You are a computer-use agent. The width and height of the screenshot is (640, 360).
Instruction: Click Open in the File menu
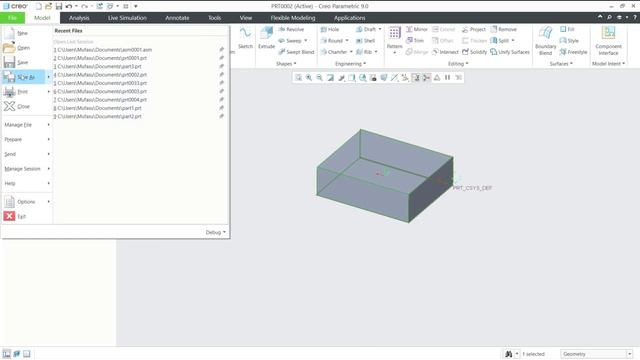[27, 48]
